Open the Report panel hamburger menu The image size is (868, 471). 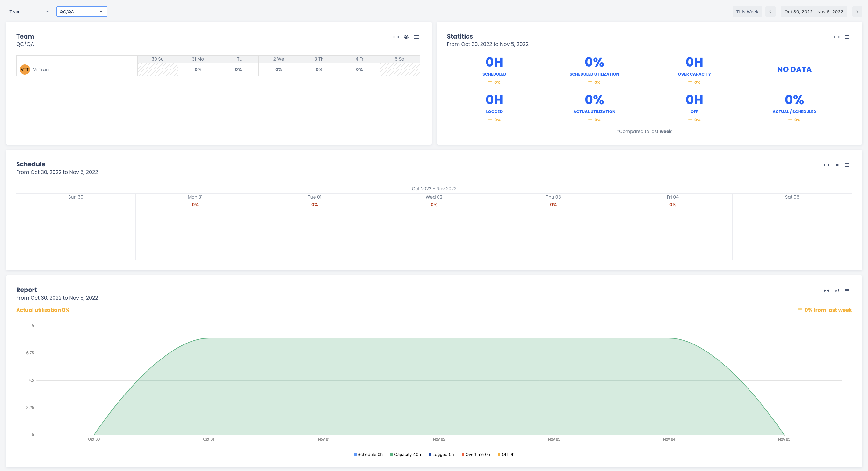click(847, 291)
